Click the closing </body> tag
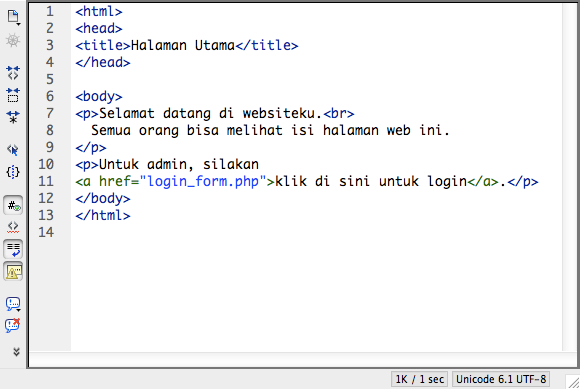580x389 pixels. (x=103, y=199)
